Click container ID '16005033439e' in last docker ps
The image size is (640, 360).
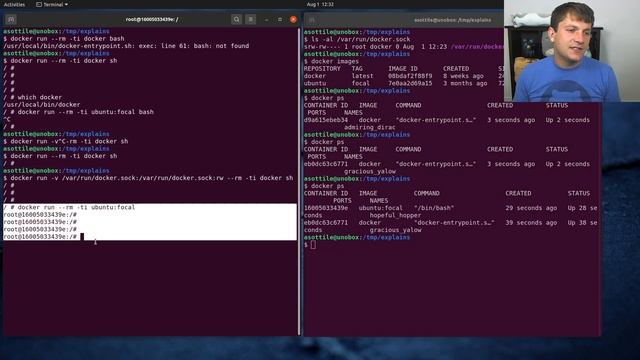[326, 208]
